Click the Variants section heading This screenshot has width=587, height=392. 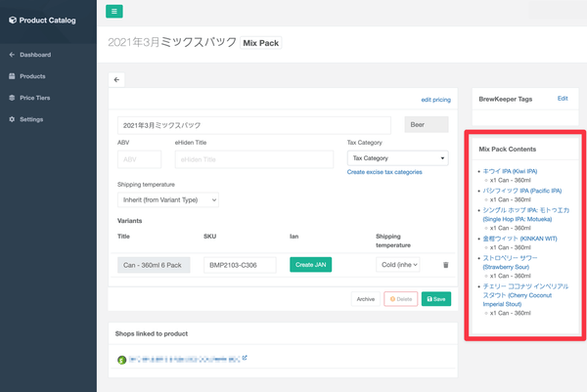(x=129, y=221)
